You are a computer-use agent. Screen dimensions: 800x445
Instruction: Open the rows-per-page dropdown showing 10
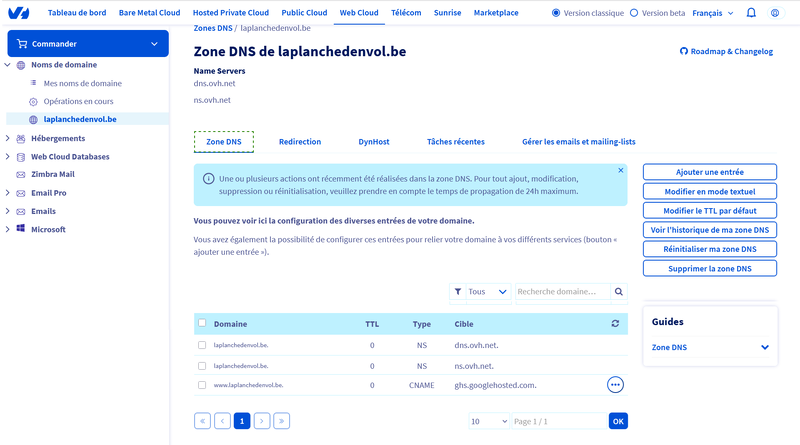click(x=489, y=421)
